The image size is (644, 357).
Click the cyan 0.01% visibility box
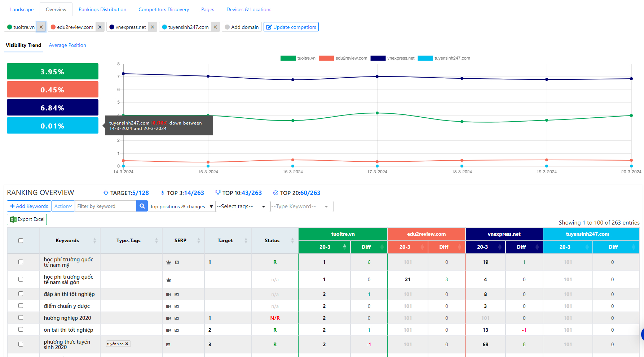[x=53, y=126]
